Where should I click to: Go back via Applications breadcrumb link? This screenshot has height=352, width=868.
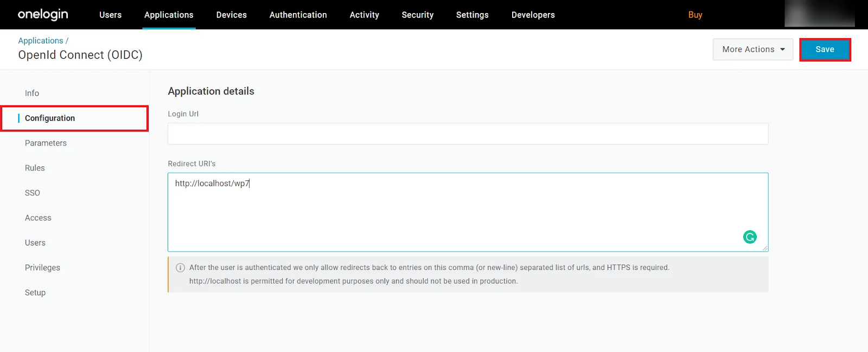point(41,41)
